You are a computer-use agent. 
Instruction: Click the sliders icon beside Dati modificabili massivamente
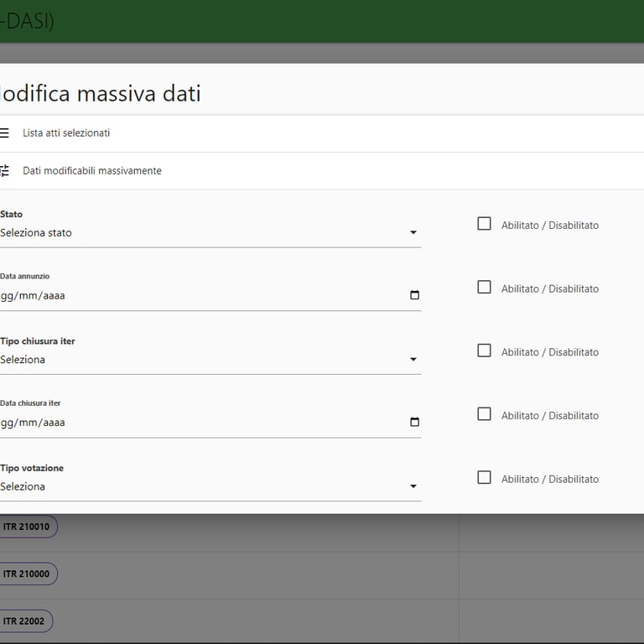click(4, 170)
